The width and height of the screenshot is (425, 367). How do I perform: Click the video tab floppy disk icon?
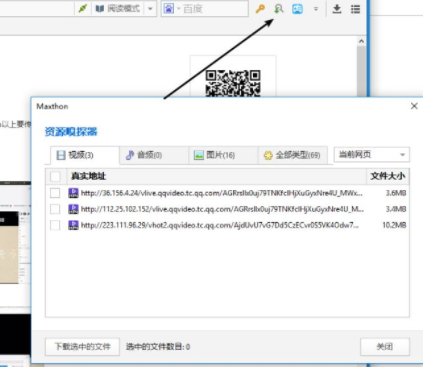61,155
